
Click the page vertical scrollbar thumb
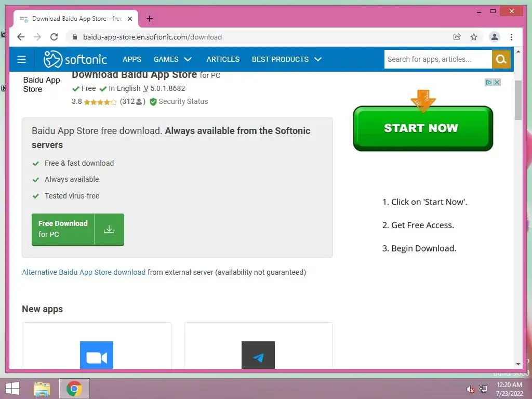518,100
